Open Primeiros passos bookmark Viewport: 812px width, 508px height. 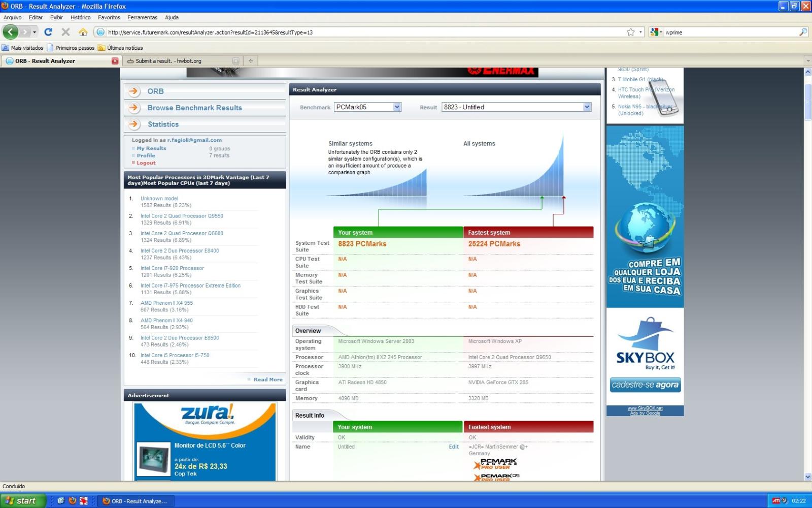pos(71,48)
